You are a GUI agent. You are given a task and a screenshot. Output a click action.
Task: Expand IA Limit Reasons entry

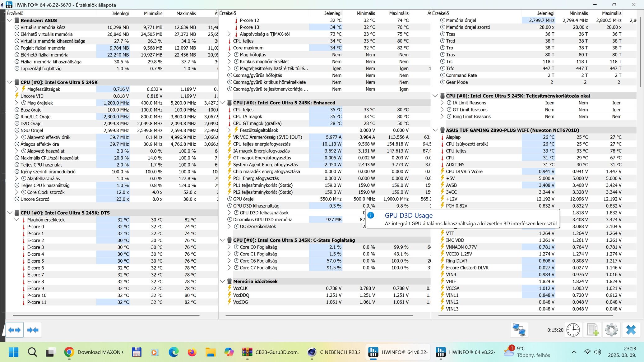442,103
